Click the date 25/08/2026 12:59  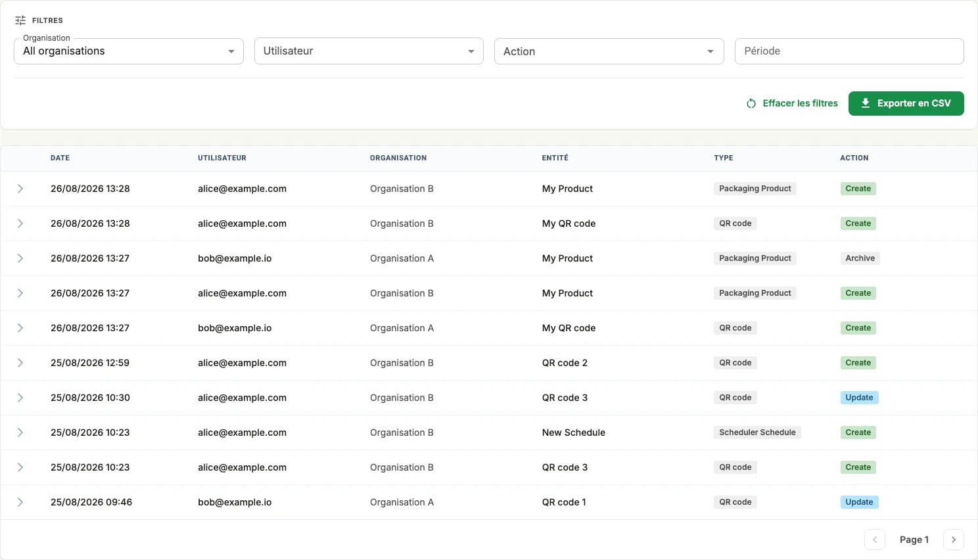point(90,363)
